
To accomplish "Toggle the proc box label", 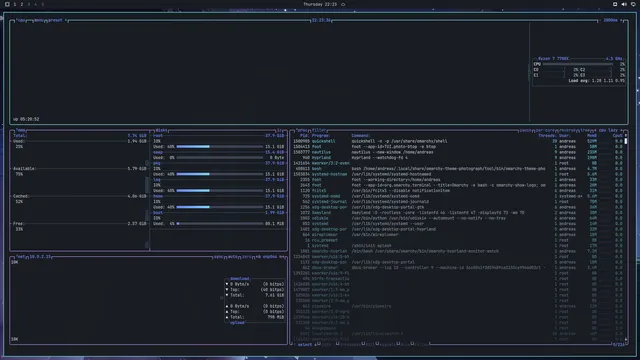I will coord(302,130).
